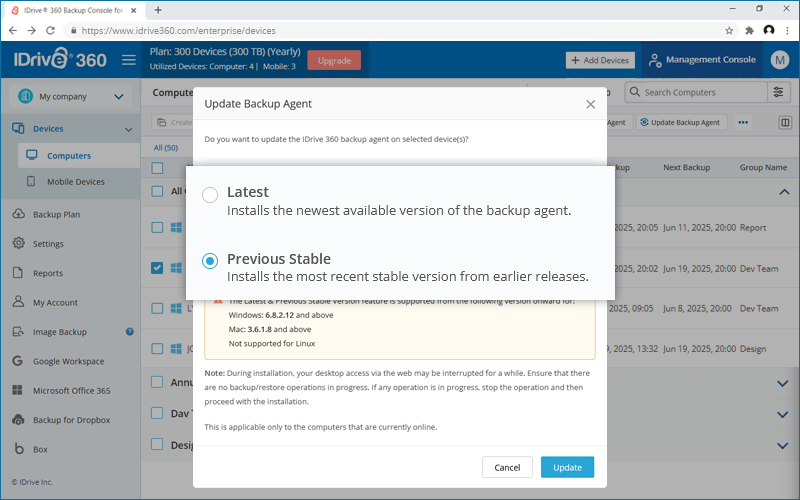The height and width of the screenshot is (500, 800).
Task: Click the red Upgrade button
Action: 334,60
